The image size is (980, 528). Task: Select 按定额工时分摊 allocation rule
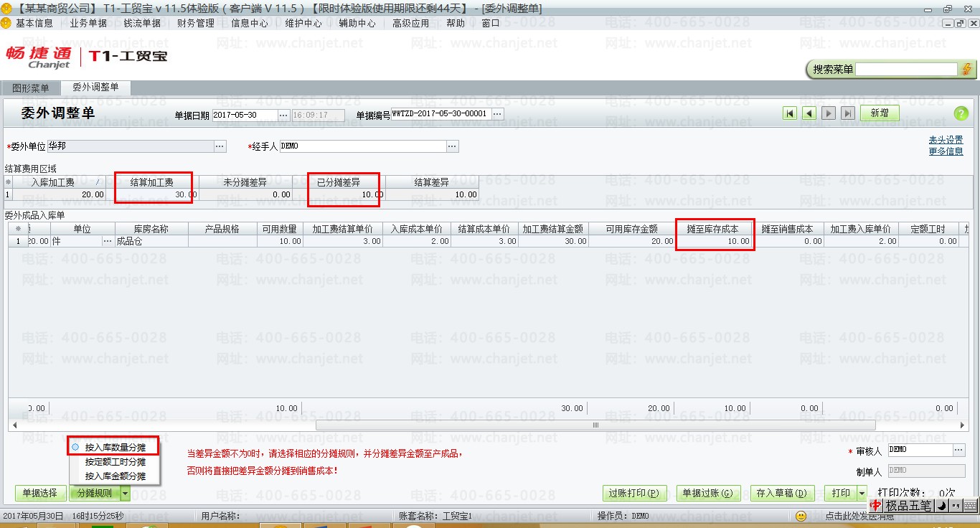click(x=115, y=462)
